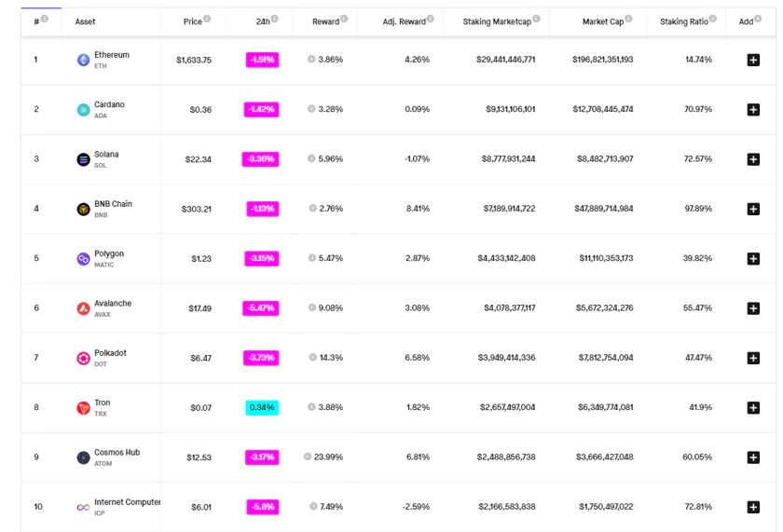Image resolution: width=783 pixels, height=532 pixels.
Task: Select Cosmos Hub price $12.53
Action: [199, 457]
